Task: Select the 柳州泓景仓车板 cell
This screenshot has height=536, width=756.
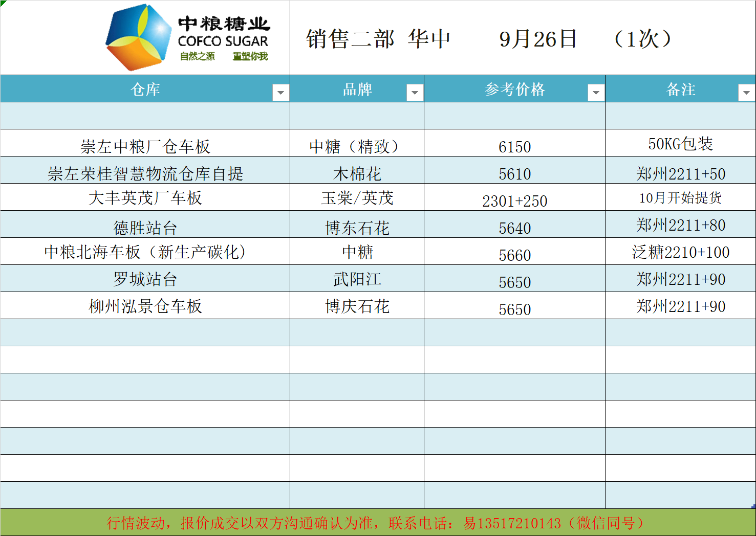Action: pyautogui.click(x=145, y=306)
